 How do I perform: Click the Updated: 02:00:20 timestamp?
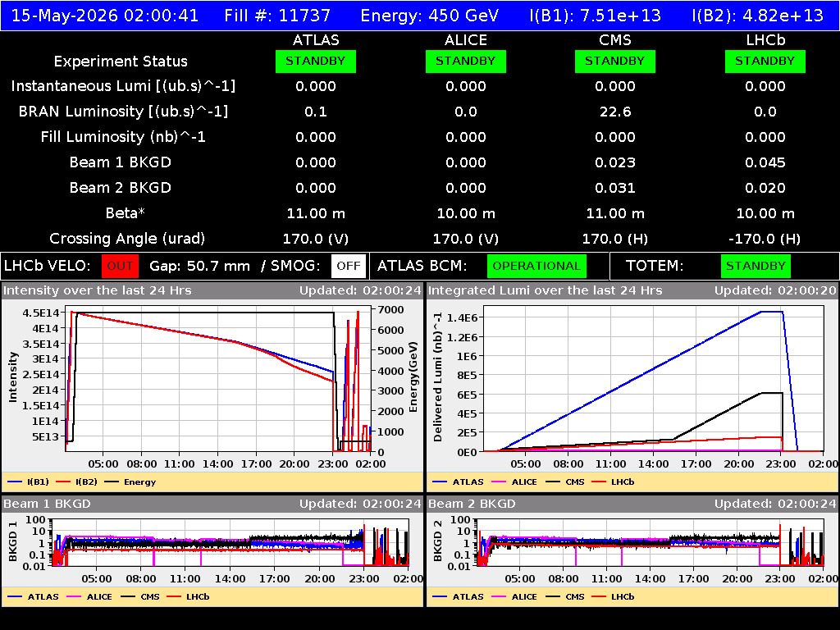(775, 290)
